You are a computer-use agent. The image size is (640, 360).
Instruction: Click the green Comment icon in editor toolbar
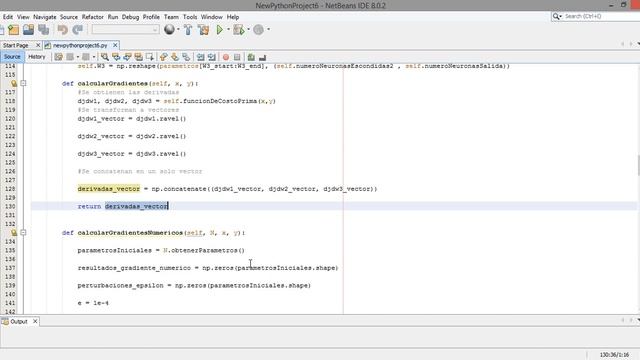[251, 57]
